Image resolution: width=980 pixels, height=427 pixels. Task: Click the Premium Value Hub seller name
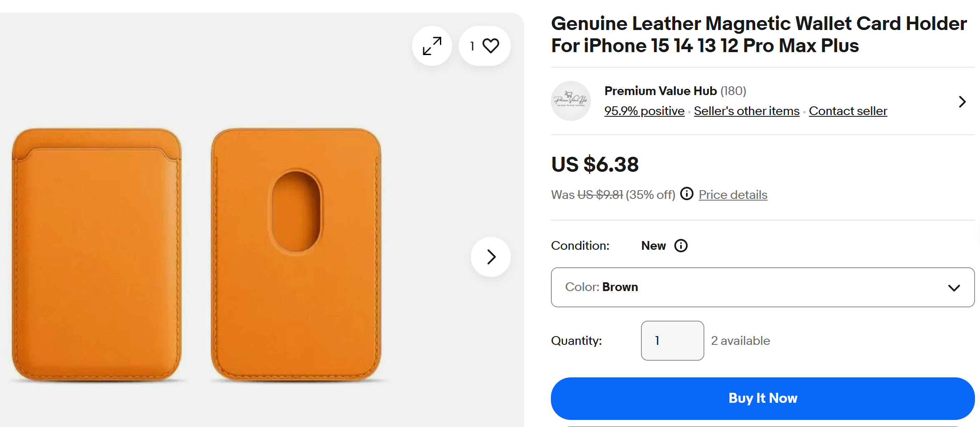point(661,91)
